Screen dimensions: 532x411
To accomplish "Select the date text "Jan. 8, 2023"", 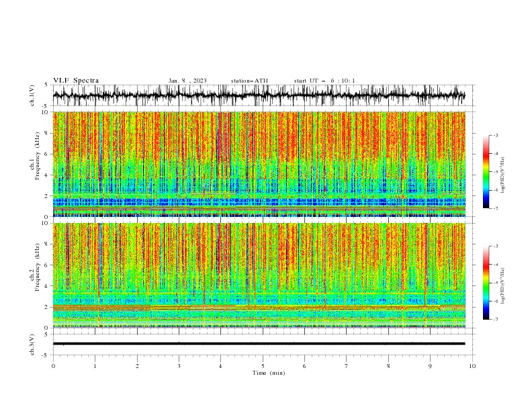I will click(x=187, y=81).
